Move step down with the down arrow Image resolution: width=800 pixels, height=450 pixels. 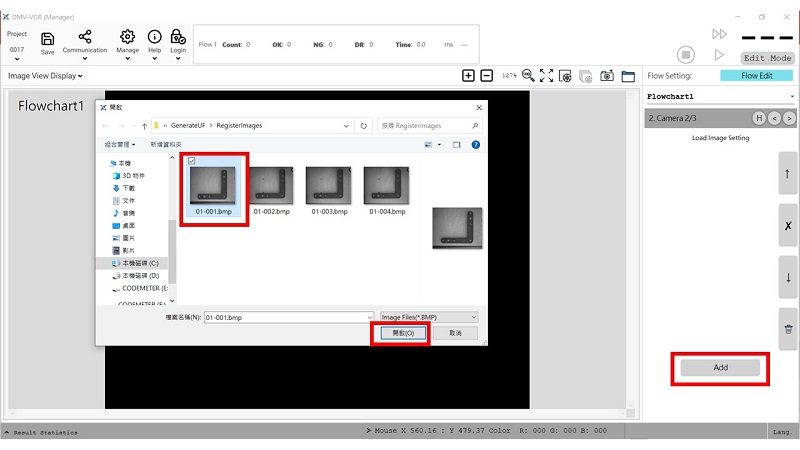pos(787,278)
